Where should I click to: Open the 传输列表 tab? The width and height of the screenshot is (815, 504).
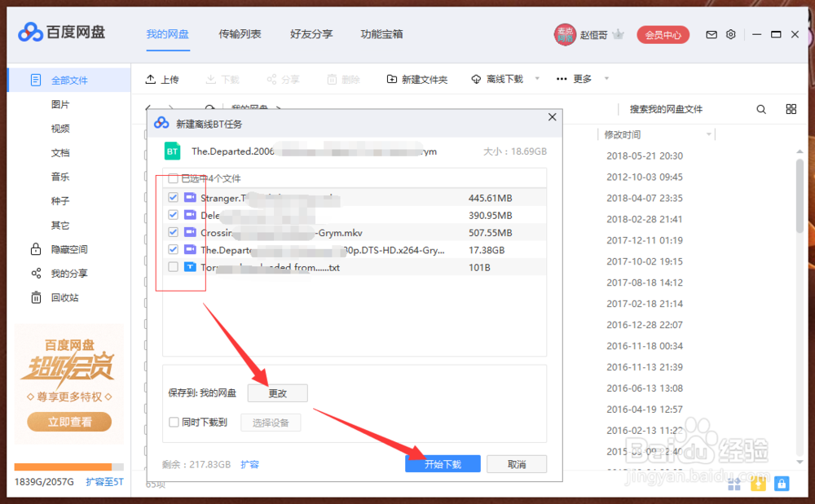click(240, 34)
